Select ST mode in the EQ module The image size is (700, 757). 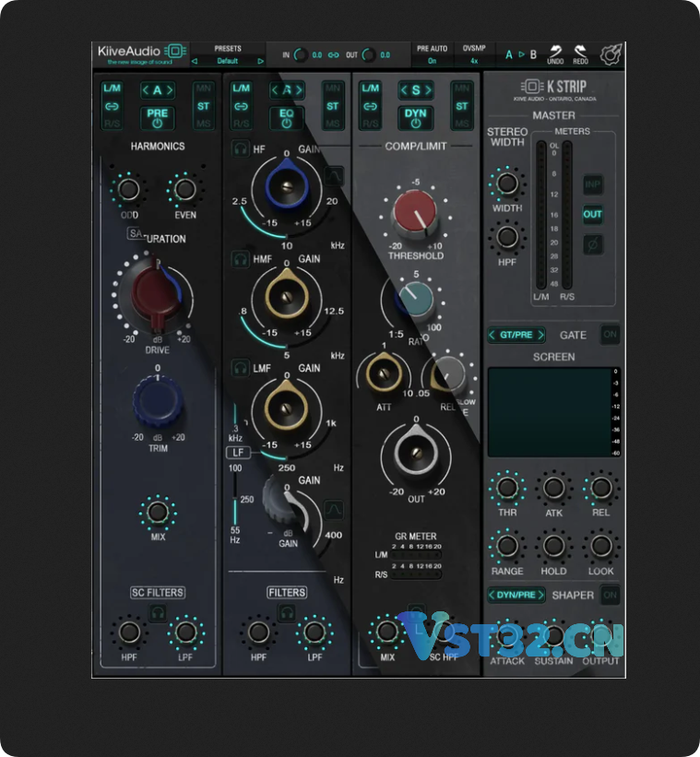pyautogui.click(x=333, y=106)
